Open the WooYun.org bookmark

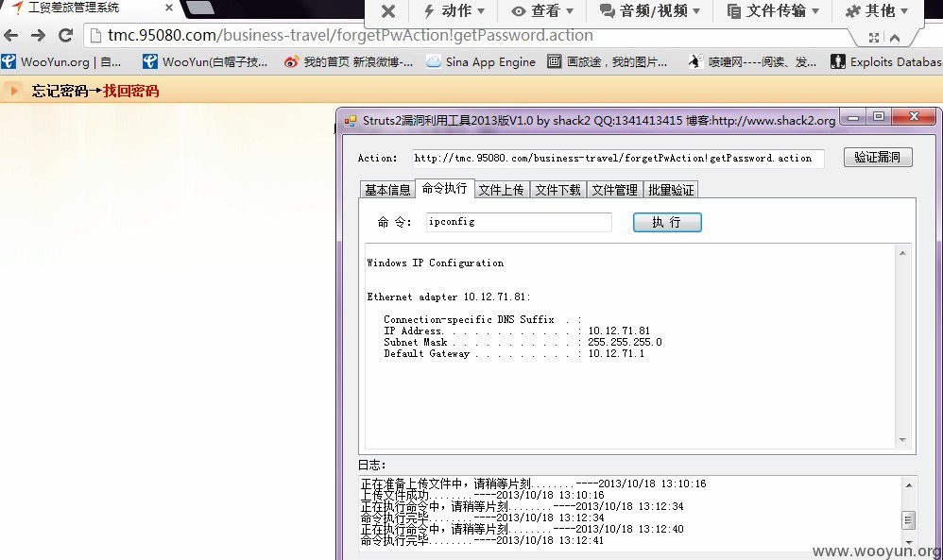tap(60, 62)
